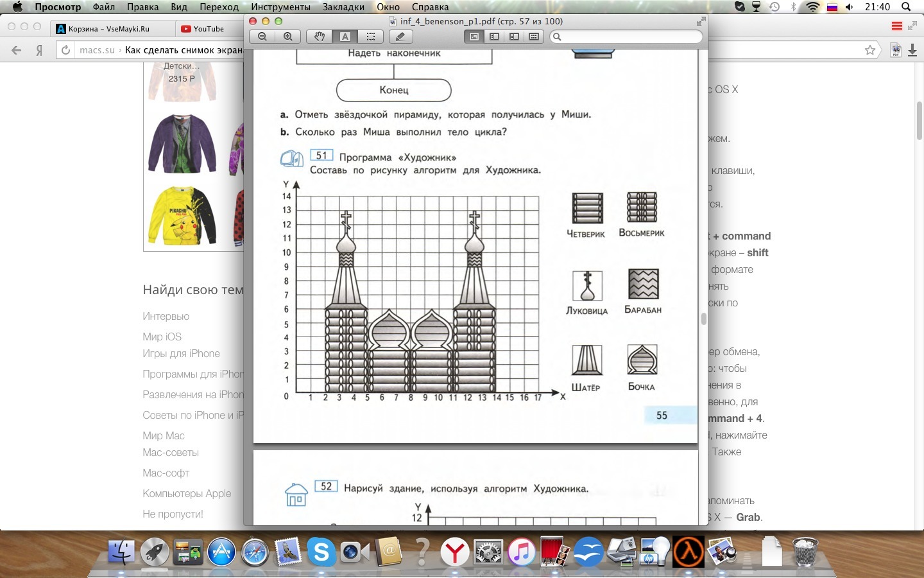Select the hand move tool
This screenshot has height=578, width=924.
(x=319, y=37)
